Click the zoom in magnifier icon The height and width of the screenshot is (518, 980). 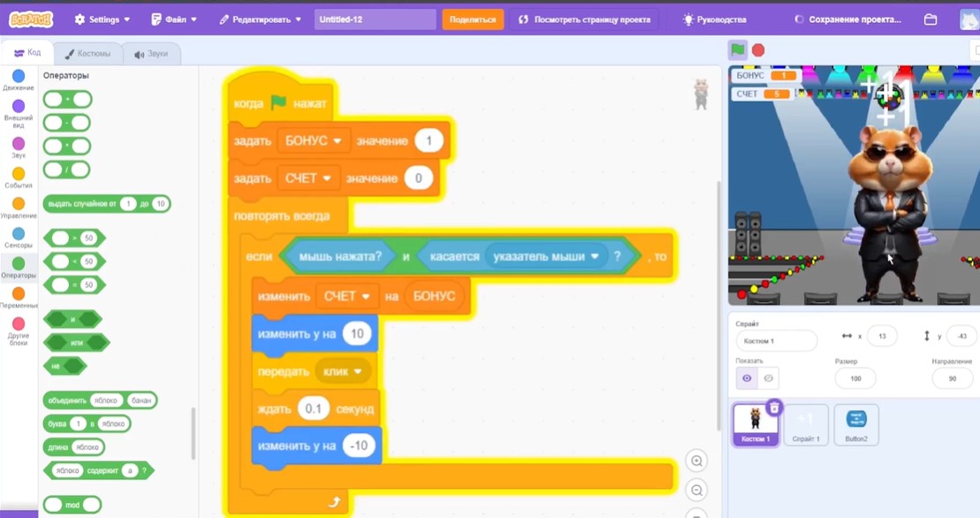[696, 461]
